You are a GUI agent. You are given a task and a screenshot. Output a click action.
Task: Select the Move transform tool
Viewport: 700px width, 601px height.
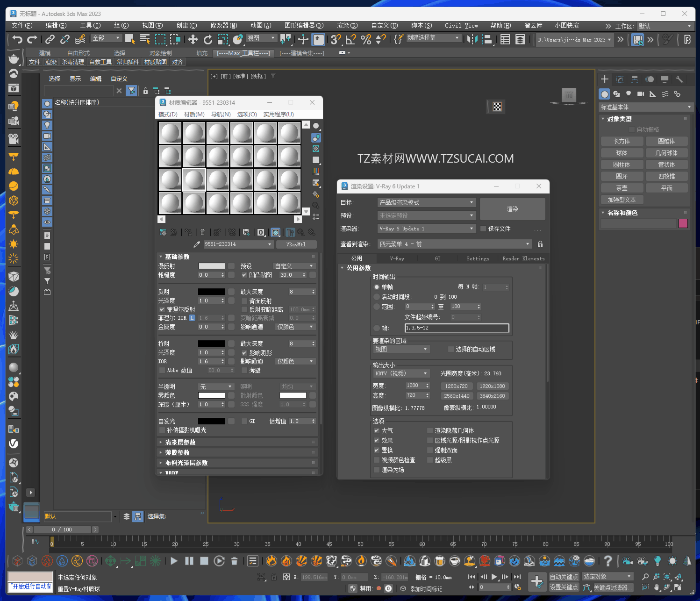click(x=193, y=39)
